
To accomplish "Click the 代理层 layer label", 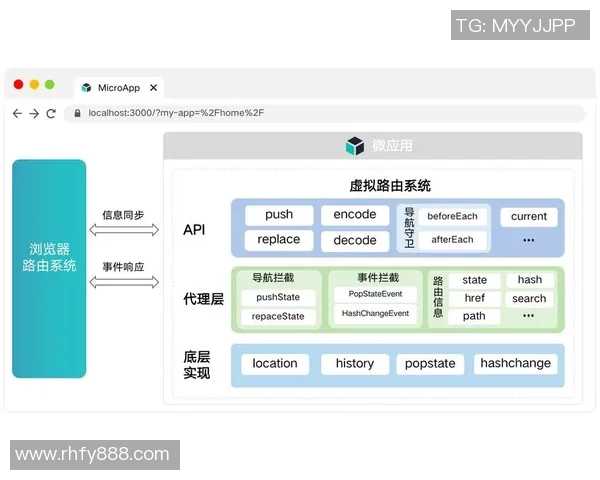I will point(203,299).
